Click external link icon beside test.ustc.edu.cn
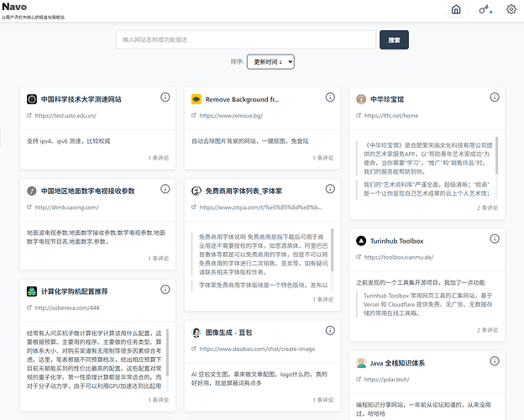The height and width of the screenshot is (420, 524). coord(29,115)
